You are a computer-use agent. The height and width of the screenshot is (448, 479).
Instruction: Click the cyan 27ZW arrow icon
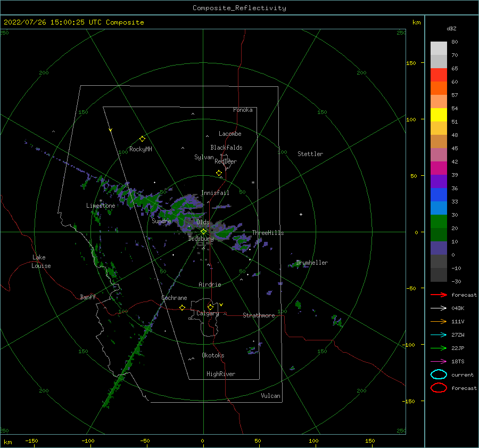tap(439, 335)
